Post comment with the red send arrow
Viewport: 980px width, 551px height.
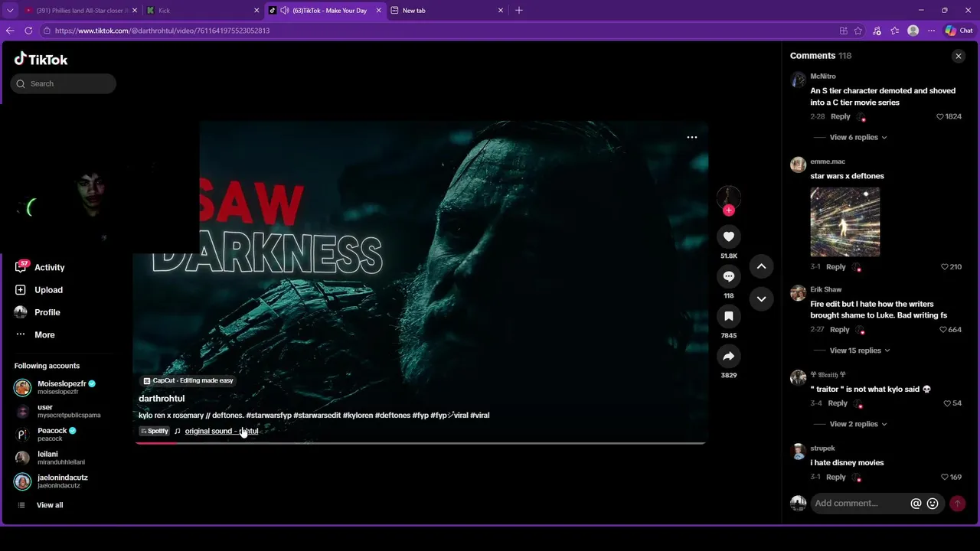point(957,504)
